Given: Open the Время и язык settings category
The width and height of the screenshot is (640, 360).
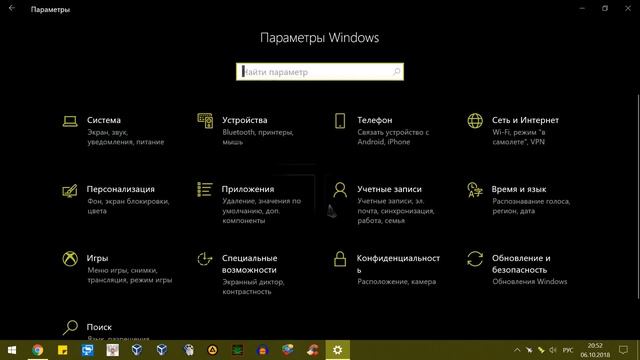Looking at the screenshot, I should (x=518, y=200).
